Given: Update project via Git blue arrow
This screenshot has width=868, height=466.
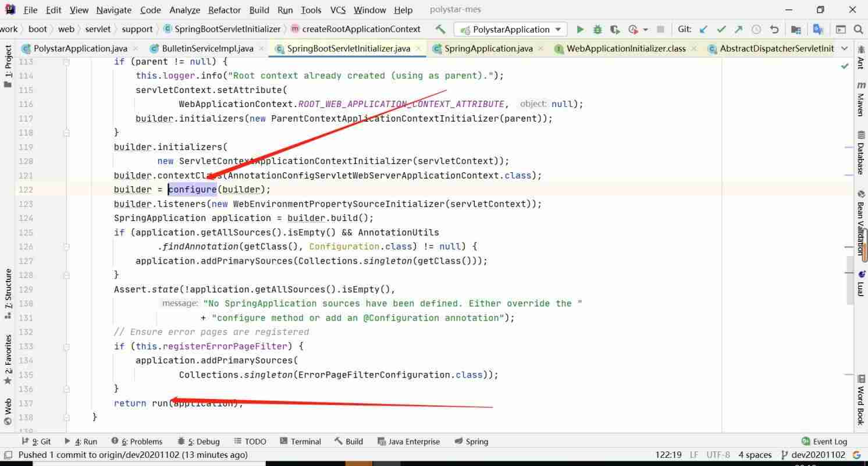Looking at the screenshot, I should pyautogui.click(x=704, y=29).
